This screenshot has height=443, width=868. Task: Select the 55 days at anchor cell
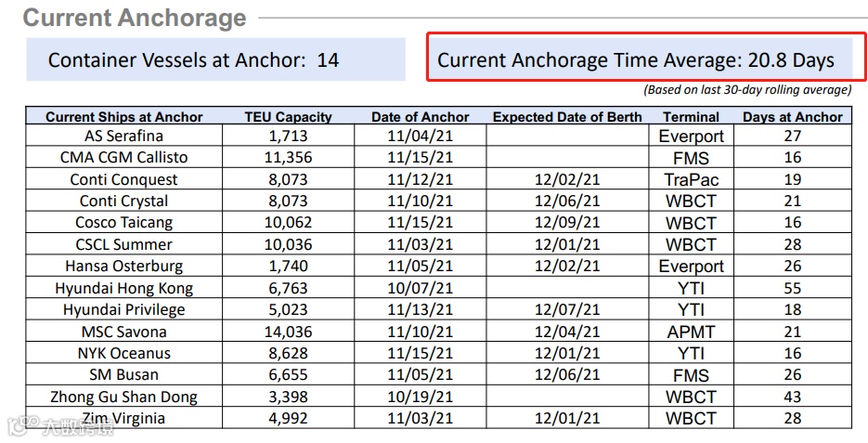coord(792,288)
